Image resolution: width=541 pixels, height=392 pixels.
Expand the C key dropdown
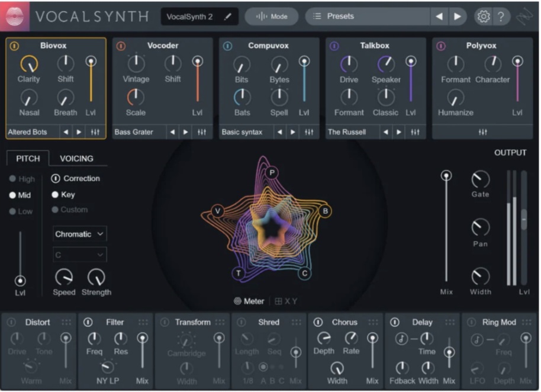click(x=80, y=255)
